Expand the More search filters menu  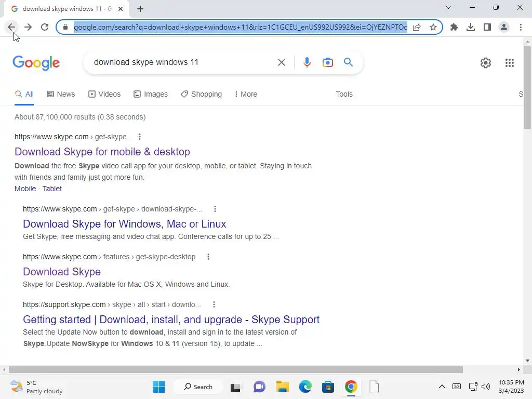click(246, 94)
